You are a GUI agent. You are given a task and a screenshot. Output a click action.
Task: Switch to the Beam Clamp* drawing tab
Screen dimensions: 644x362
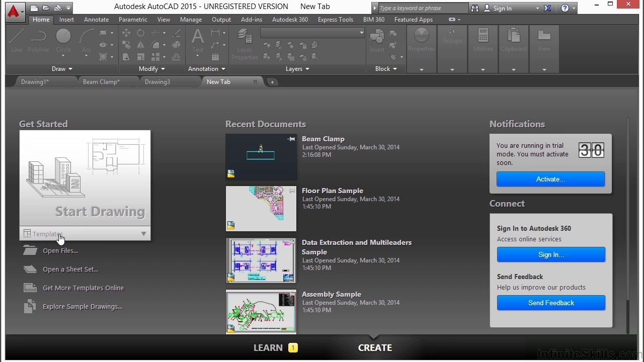coord(101,82)
